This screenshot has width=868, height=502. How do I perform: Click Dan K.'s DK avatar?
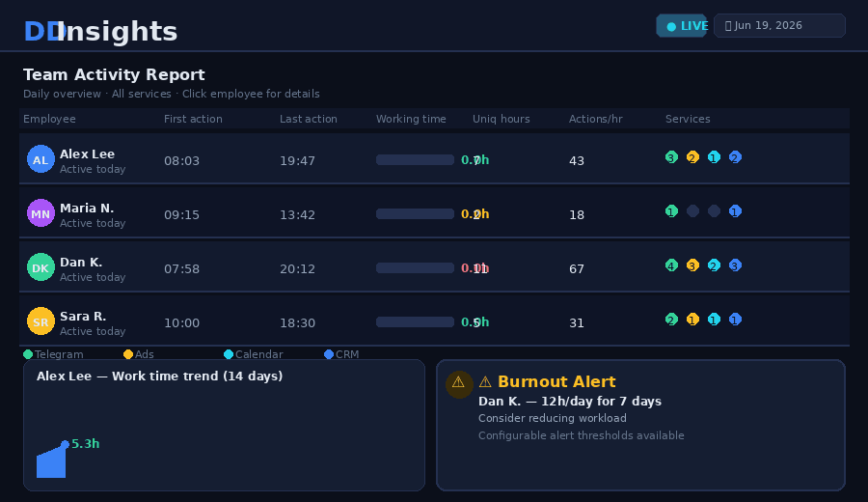pyautogui.click(x=41, y=267)
